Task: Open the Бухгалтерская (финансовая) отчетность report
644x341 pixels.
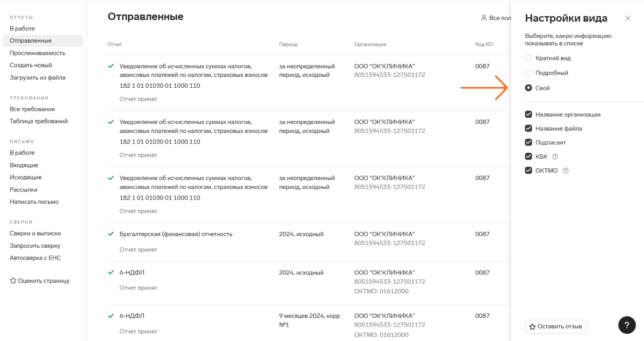Action: 176,234
